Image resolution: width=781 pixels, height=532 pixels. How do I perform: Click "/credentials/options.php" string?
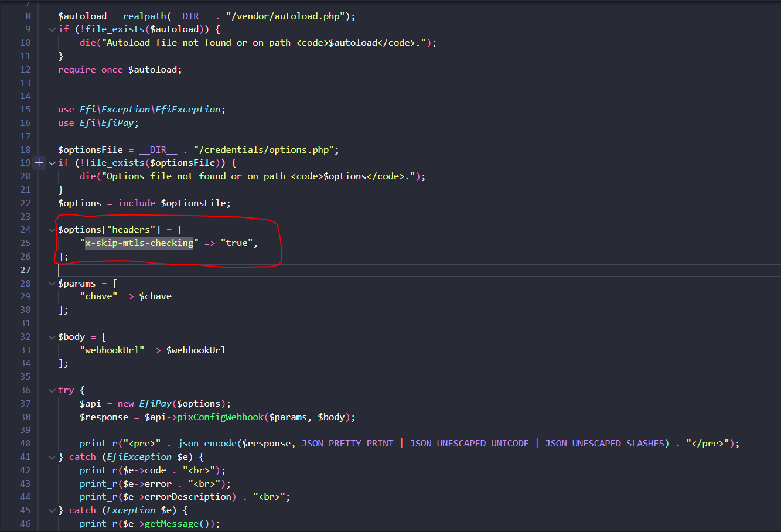pos(264,150)
